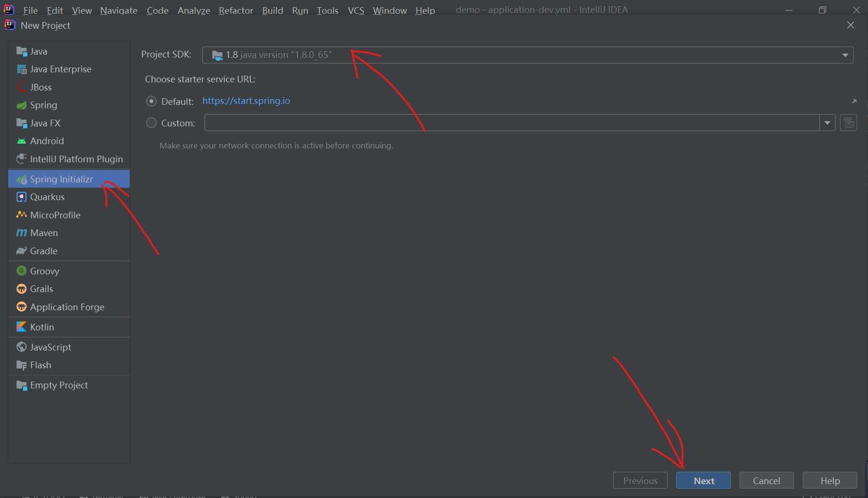The width and height of the screenshot is (868, 498).
Task: Open the Refactor menu
Action: tap(236, 10)
